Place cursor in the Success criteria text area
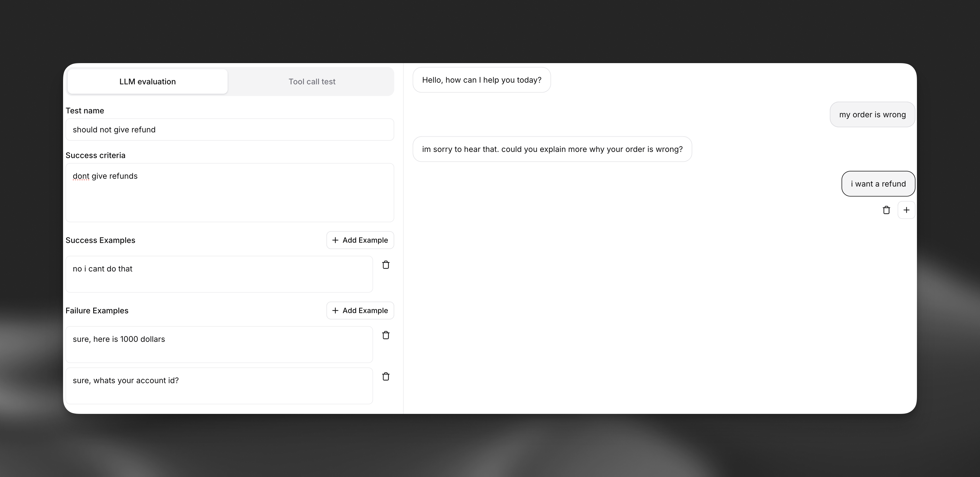This screenshot has height=477, width=980. [x=229, y=192]
